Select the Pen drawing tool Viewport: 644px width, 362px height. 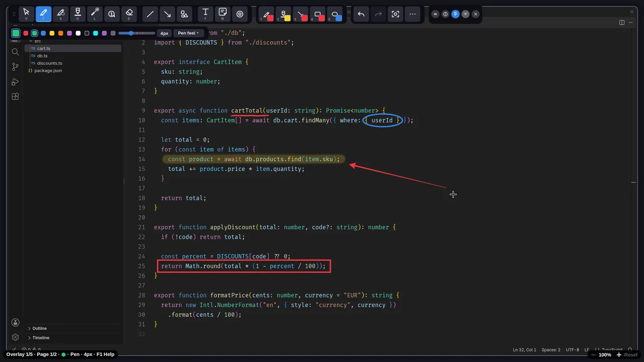pos(43,14)
